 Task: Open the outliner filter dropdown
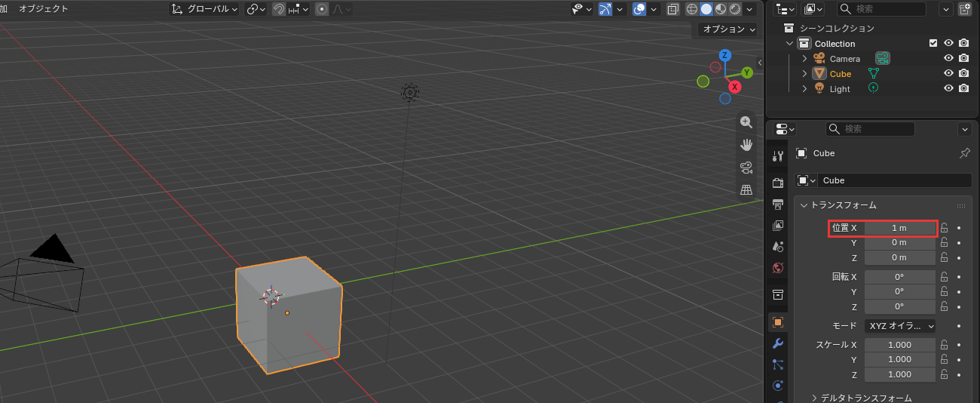click(x=945, y=9)
